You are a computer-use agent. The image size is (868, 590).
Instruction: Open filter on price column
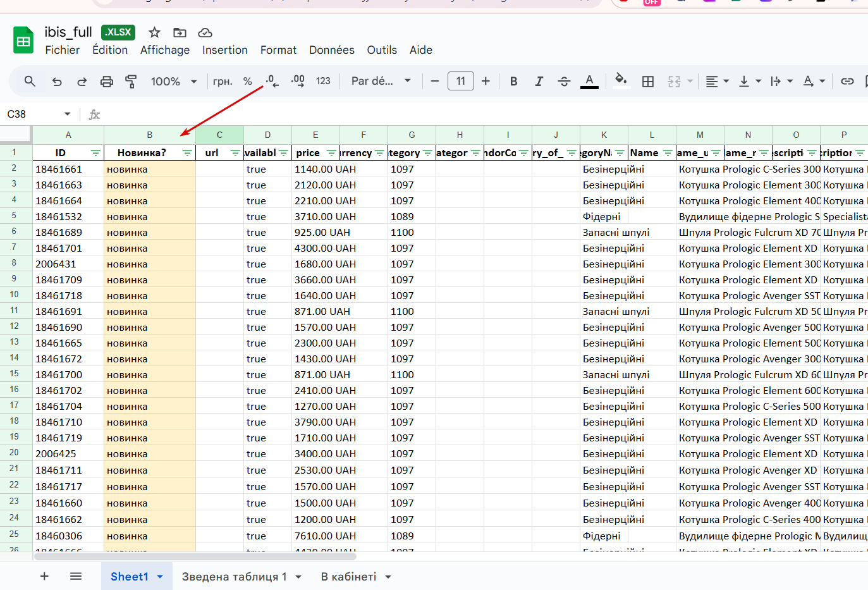(331, 153)
